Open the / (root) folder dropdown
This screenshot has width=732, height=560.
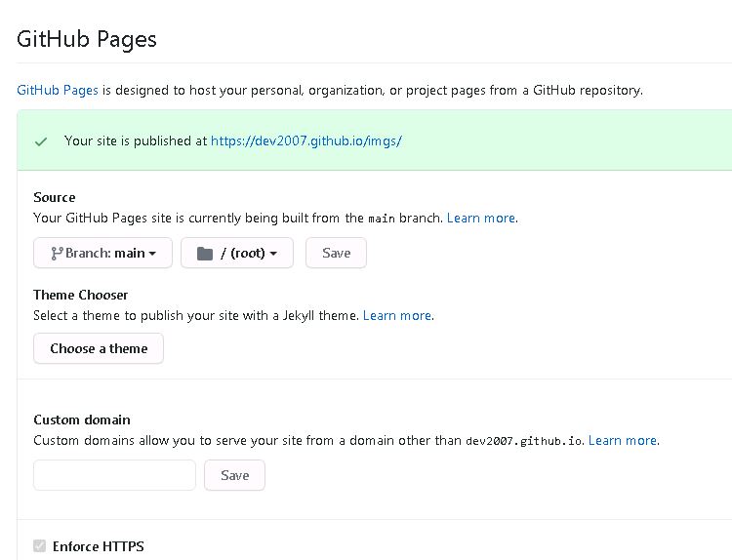pyautogui.click(x=237, y=253)
